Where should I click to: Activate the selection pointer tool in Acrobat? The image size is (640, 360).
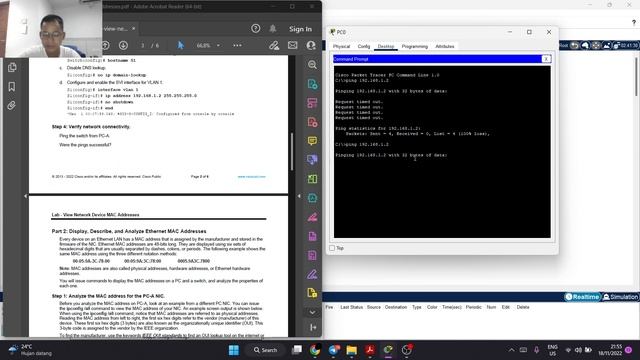pos(181,45)
